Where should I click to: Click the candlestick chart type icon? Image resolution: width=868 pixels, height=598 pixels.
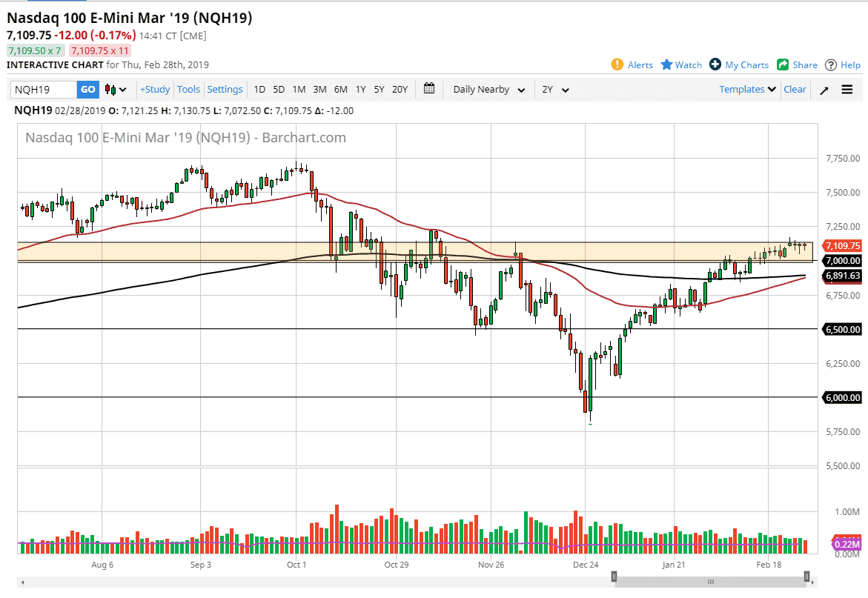coord(110,89)
